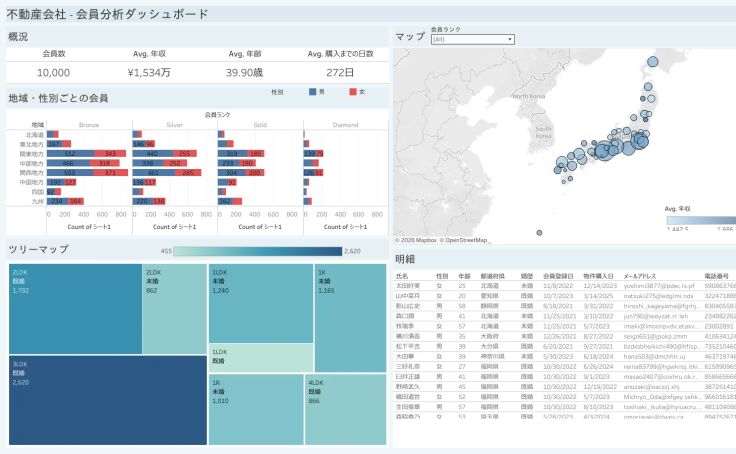Screen dimensions: 736x454
Task: Click the average purchase days value 272日
Action: point(340,73)
